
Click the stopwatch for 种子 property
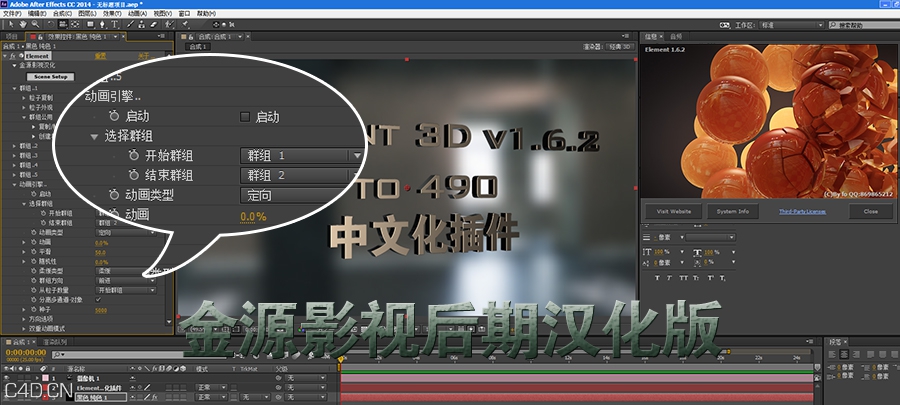click(x=33, y=310)
